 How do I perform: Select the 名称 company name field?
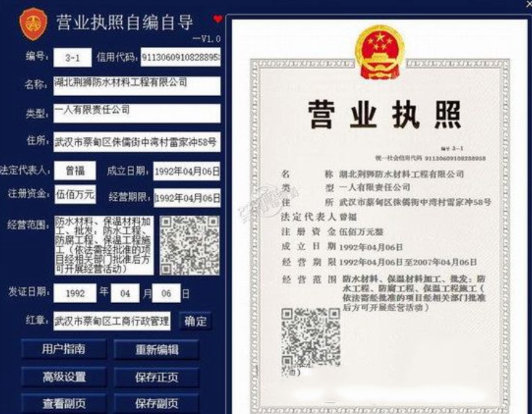tap(137, 86)
